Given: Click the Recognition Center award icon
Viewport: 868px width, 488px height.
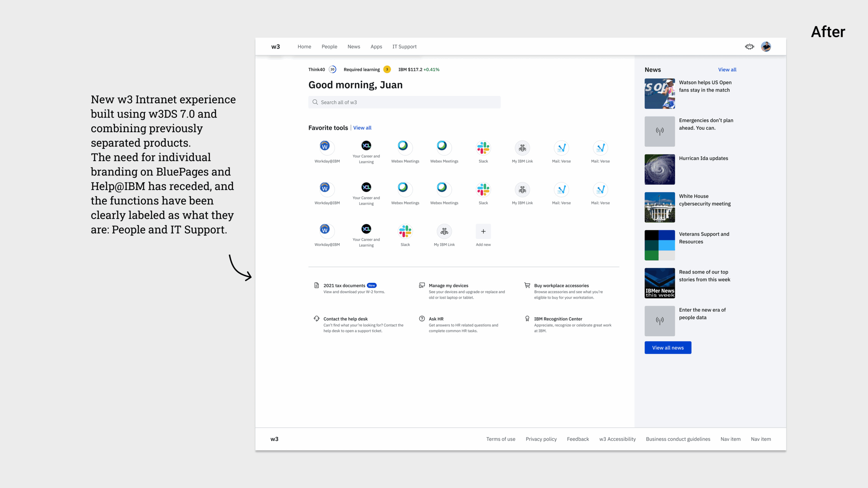Looking at the screenshot, I should pos(527,319).
